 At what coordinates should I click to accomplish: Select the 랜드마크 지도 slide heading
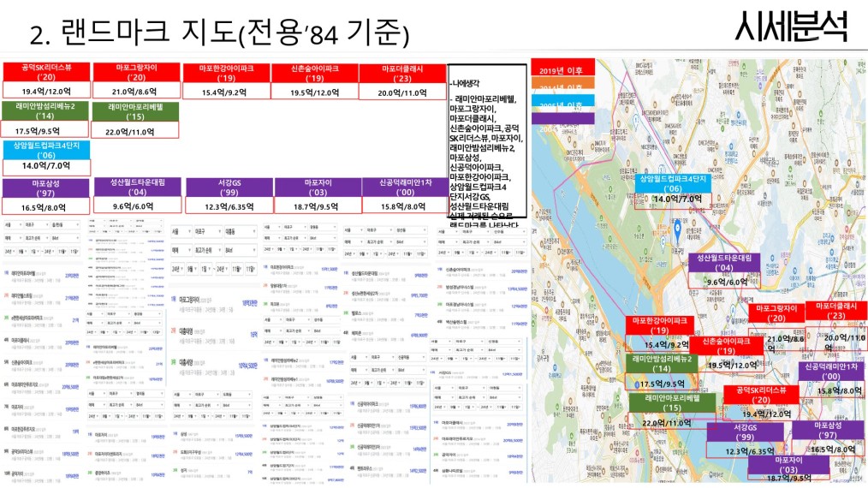pos(220,34)
